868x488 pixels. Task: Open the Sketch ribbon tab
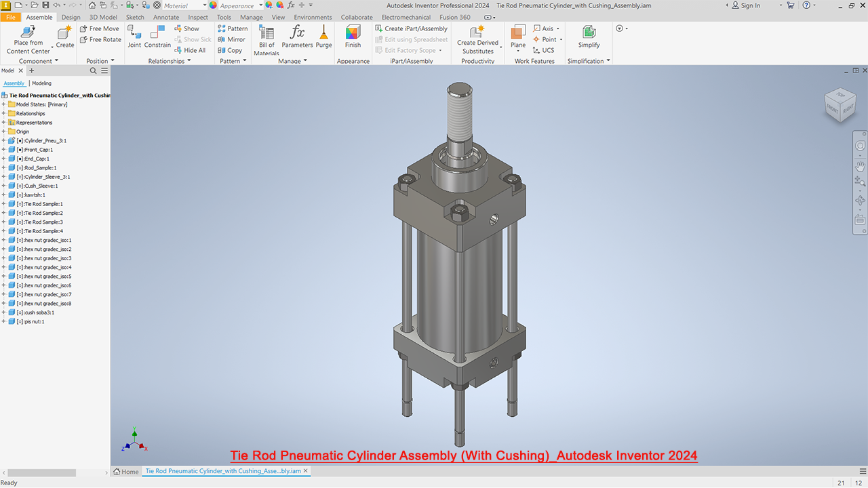(135, 17)
